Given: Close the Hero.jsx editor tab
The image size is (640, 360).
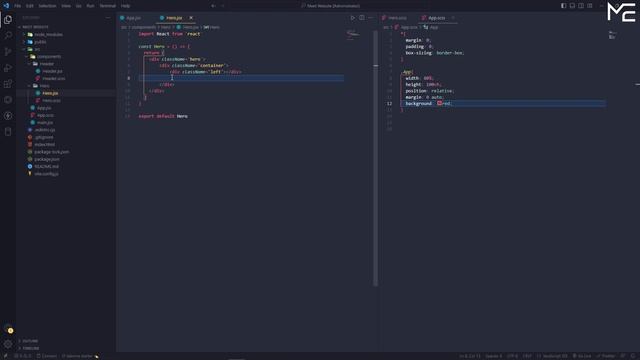Looking at the screenshot, I should [x=191, y=18].
